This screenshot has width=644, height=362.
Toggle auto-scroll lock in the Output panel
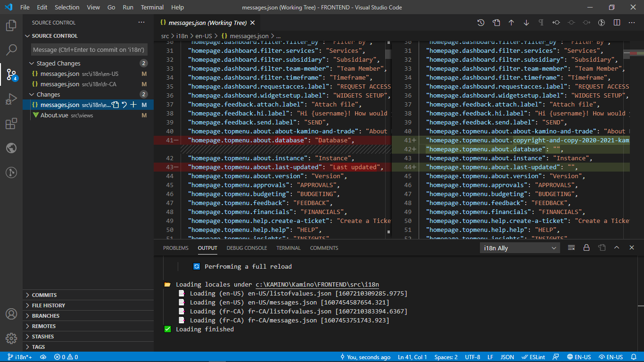pyautogui.click(x=586, y=247)
